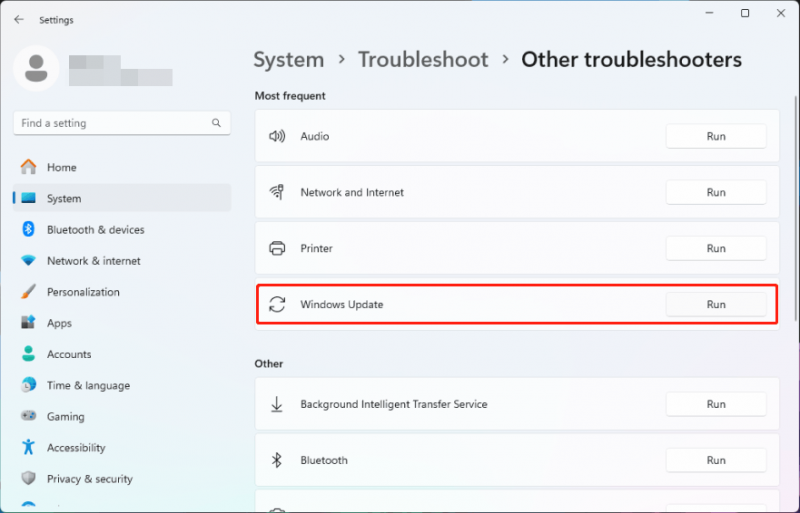Click the Background Intelligent Transfer Service label

tap(393, 404)
